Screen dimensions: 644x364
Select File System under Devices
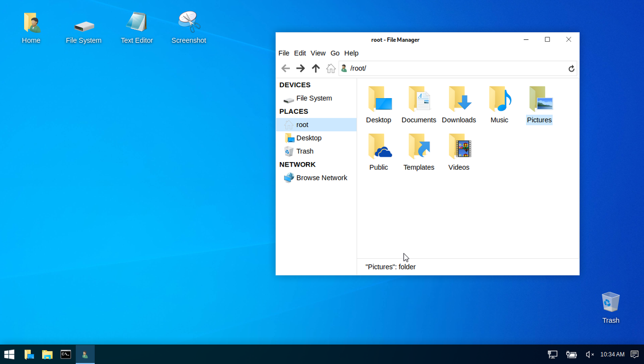coord(314,98)
